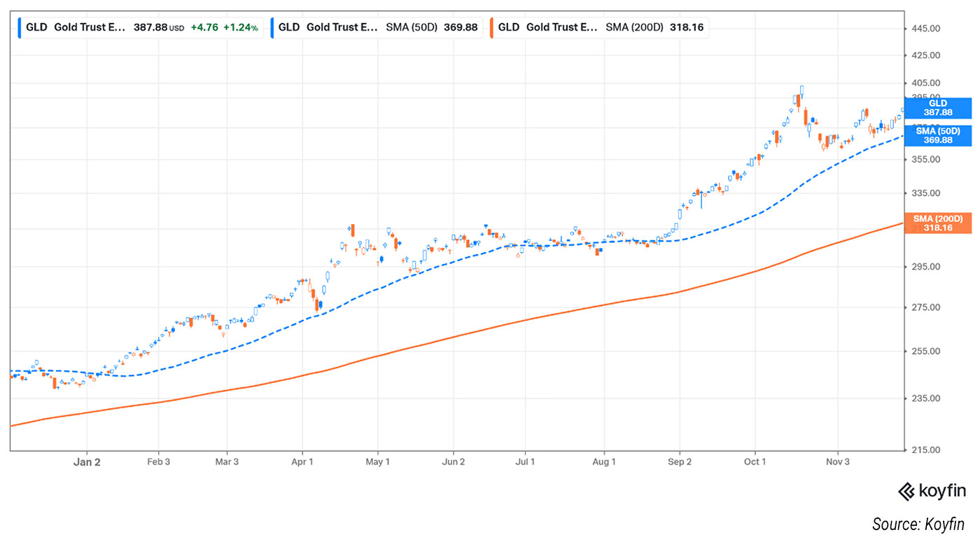Select the Jan 2 date label
This screenshot has width=980, height=558.
tap(87, 462)
